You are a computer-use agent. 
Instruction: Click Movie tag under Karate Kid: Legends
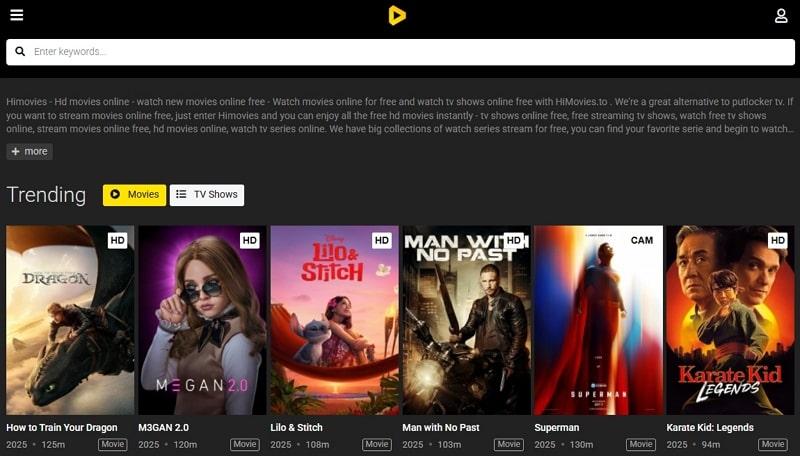[773, 444]
